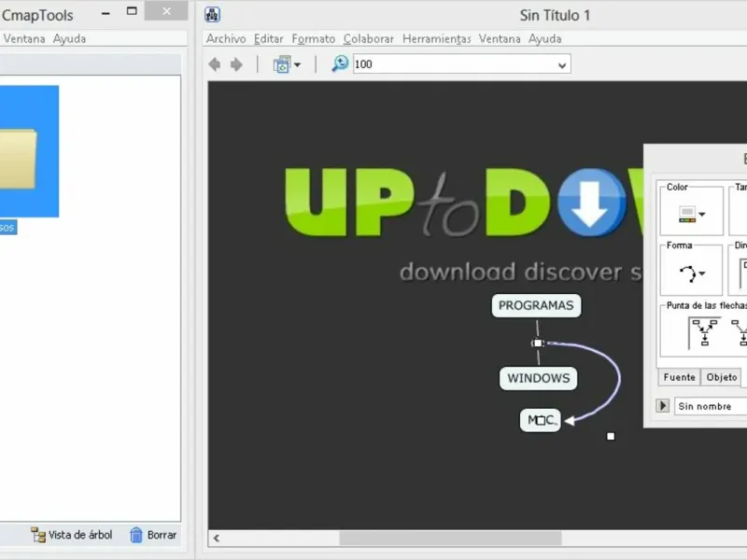Select the MAC concept node
The height and width of the screenshot is (560, 747).
(541, 420)
